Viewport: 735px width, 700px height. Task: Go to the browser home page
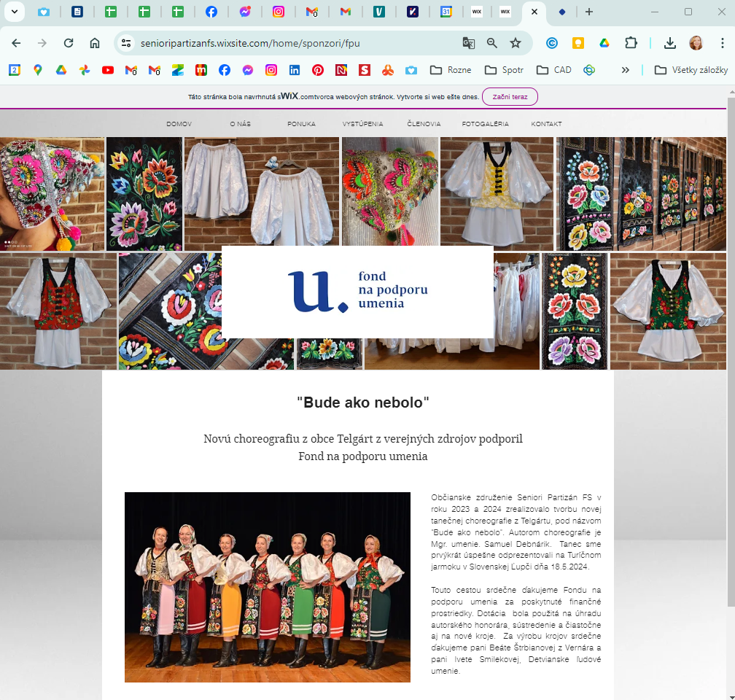point(95,43)
